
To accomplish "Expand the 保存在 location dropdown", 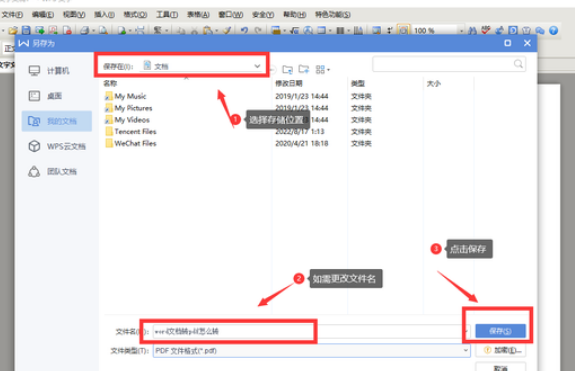I will (x=257, y=66).
